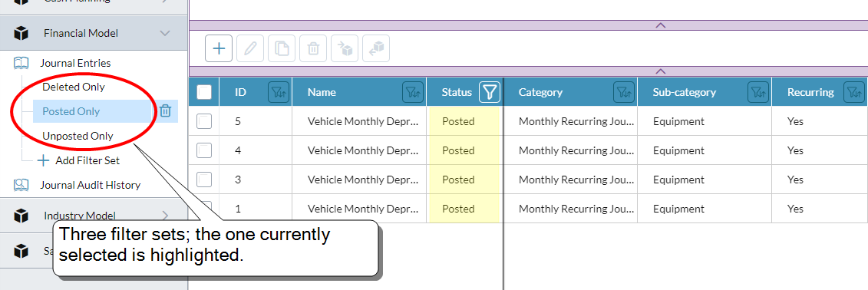This screenshot has width=868, height=290.
Task: Click the pencil edit toolbar icon
Action: point(250,48)
